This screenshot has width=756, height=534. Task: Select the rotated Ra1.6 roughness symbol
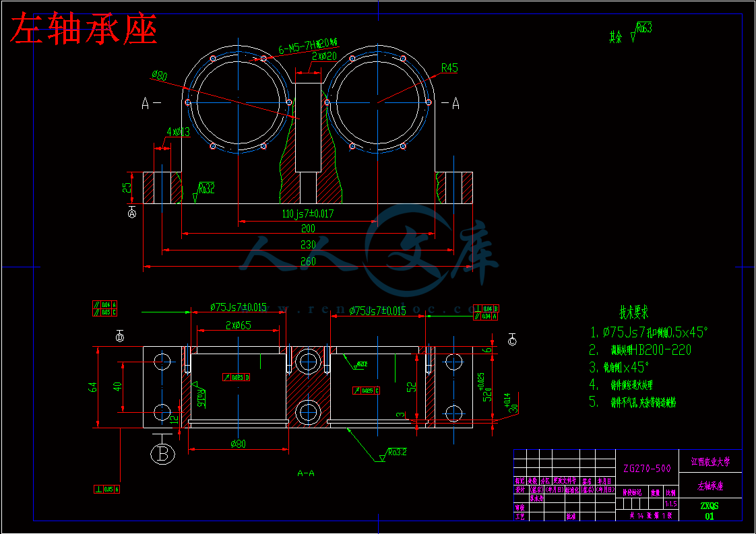click(x=199, y=394)
